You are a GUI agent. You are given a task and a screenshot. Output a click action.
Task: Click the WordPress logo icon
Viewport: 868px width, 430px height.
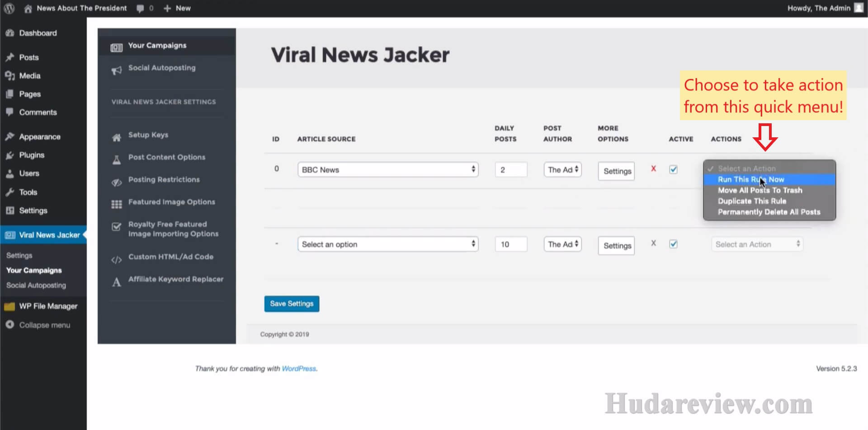(9, 8)
